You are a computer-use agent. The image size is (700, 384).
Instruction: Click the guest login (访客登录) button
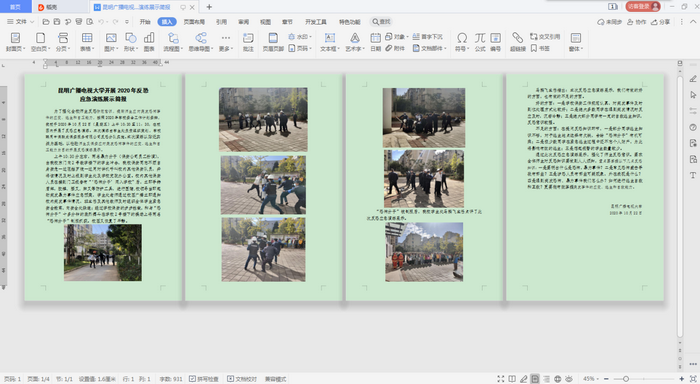click(642, 6)
